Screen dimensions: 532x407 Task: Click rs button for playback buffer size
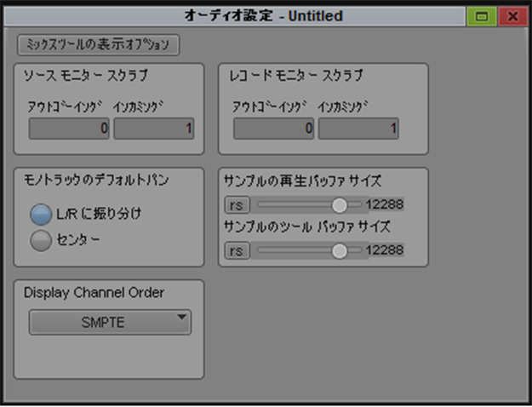(237, 204)
